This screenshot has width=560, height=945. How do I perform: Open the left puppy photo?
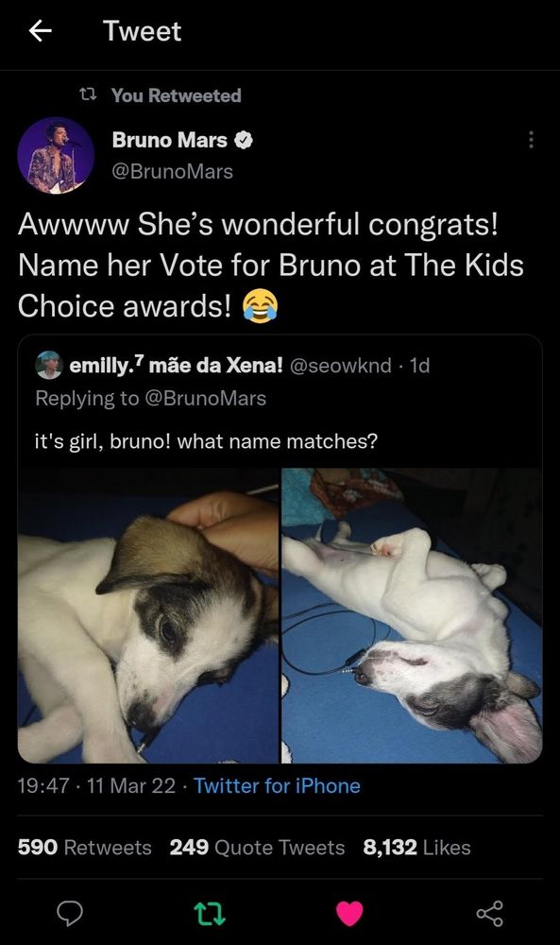[x=148, y=616]
